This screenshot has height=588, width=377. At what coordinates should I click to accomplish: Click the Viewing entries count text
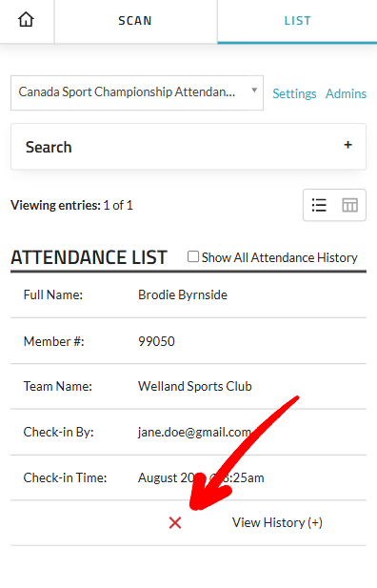pyautogui.click(x=71, y=205)
